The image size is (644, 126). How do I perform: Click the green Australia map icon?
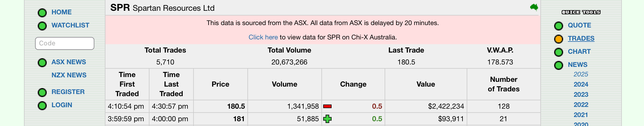[x=534, y=7]
